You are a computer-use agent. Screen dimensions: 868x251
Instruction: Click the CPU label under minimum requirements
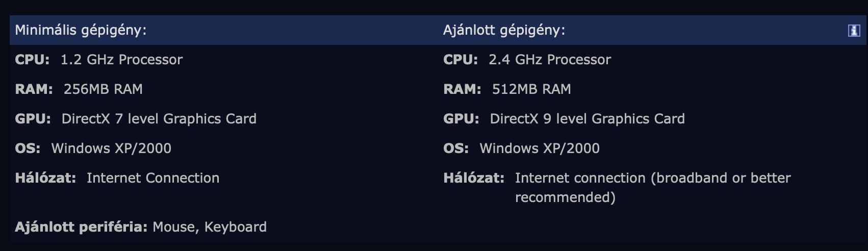click(32, 60)
